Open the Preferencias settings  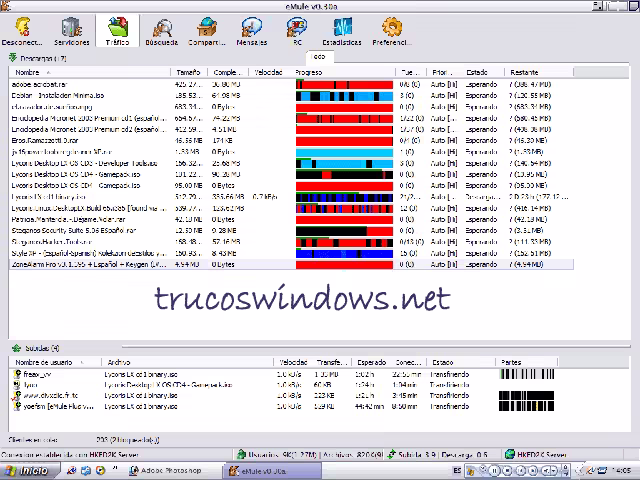392,31
